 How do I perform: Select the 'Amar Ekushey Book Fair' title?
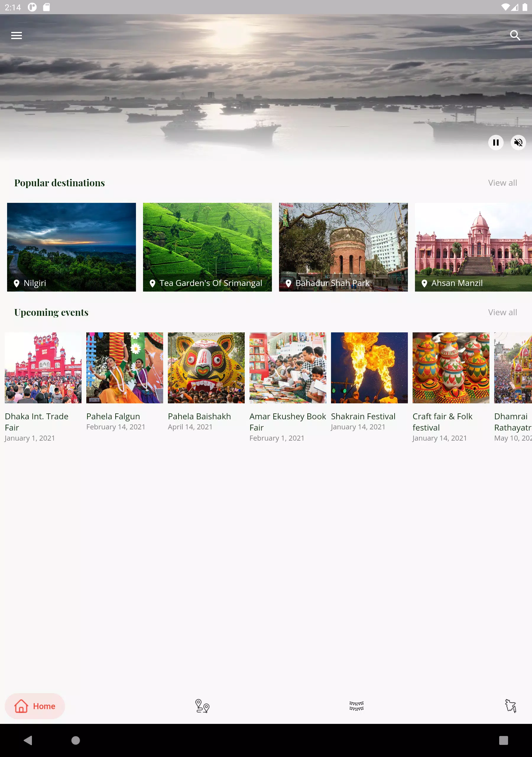click(x=288, y=422)
